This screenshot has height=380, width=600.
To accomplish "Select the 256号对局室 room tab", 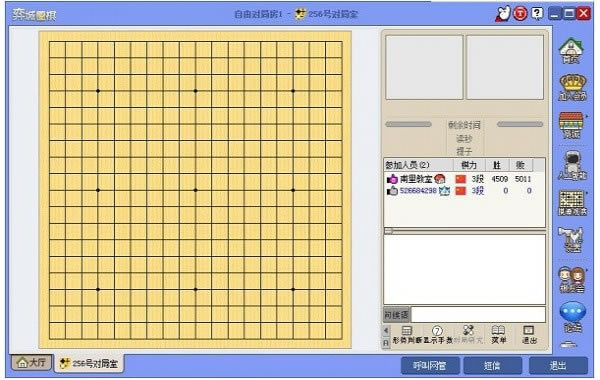I will 89,363.
